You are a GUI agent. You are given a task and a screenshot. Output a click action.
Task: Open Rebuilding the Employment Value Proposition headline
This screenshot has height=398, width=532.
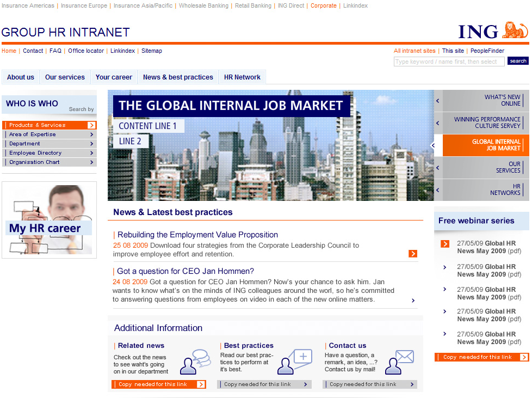click(197, 235)
